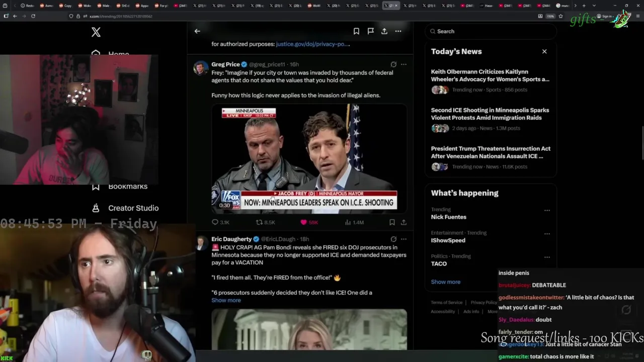This screenshot has width=644, height=362.
Task: Toggle the browser sidebar panel icon
Action: [6, 16]
